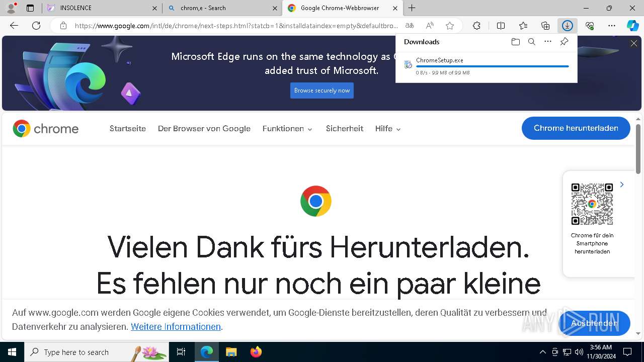Open Browser essentials heart icon
The image size is (644, 362).
point(590,26)
